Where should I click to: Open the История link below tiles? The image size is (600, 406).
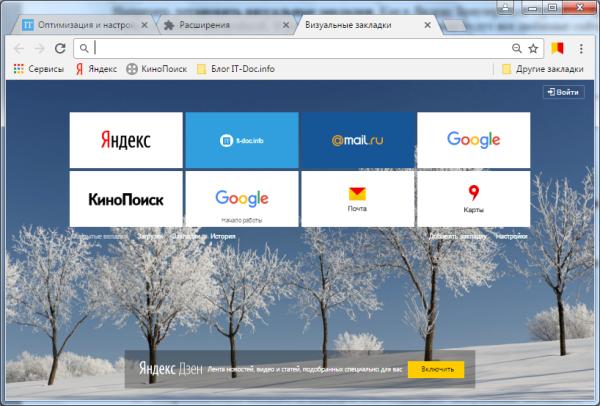point(223,236)
